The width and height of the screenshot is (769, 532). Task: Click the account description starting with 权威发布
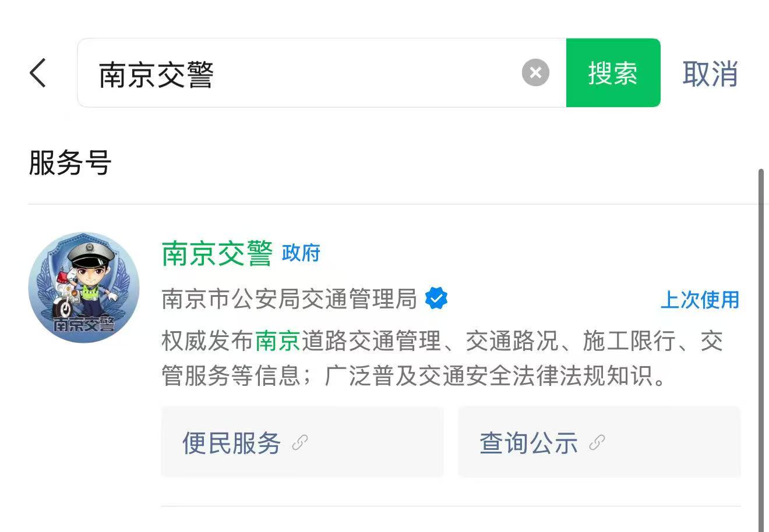(x=442, y=359)
